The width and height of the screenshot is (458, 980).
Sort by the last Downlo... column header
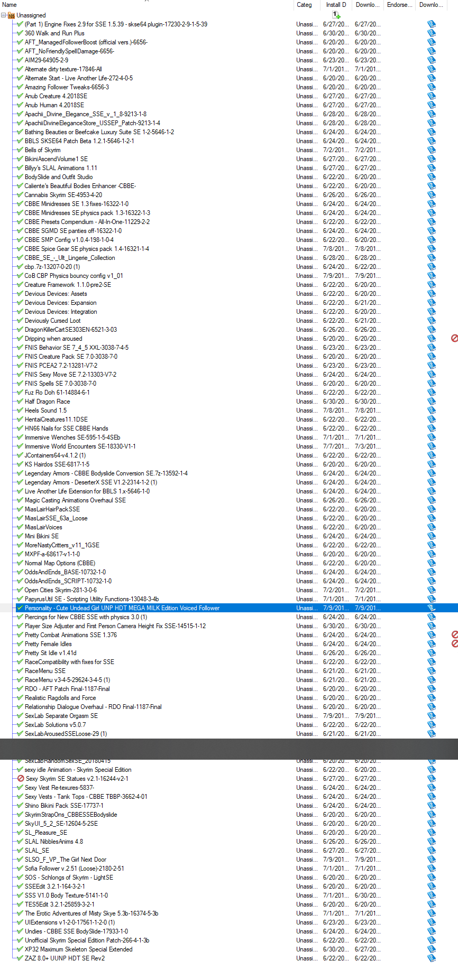pyautogui.click(x=432, y=5)
